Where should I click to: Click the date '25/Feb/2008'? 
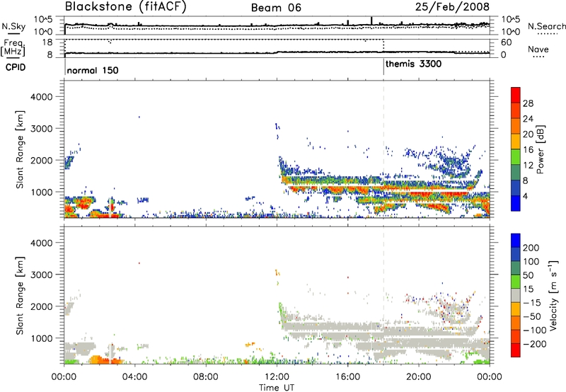452,6
